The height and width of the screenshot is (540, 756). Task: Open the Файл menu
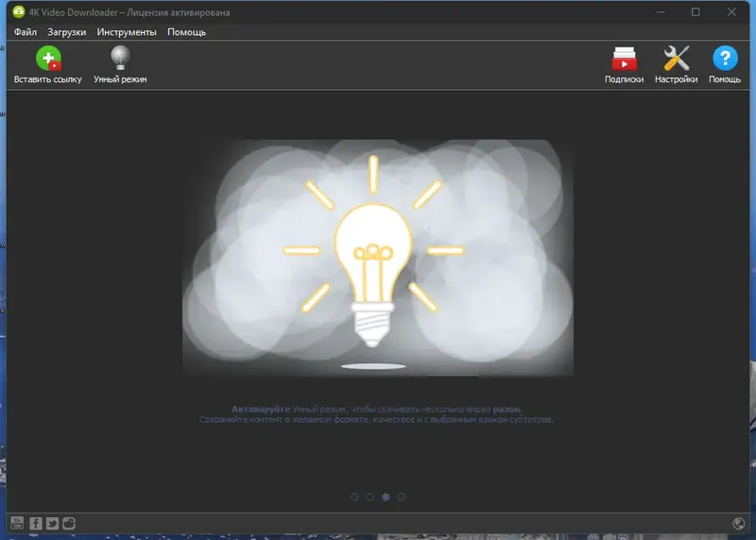click(x=26, y=32)
